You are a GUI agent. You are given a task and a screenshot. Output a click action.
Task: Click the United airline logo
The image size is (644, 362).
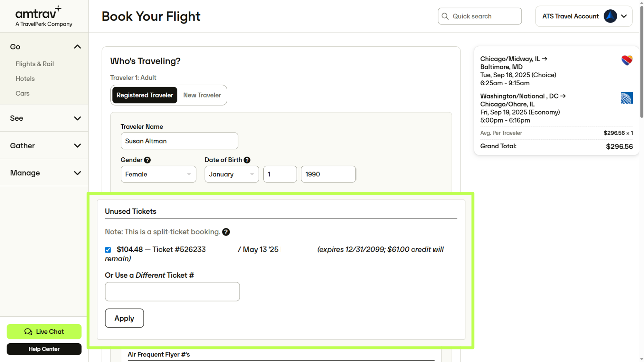point(627,98)
